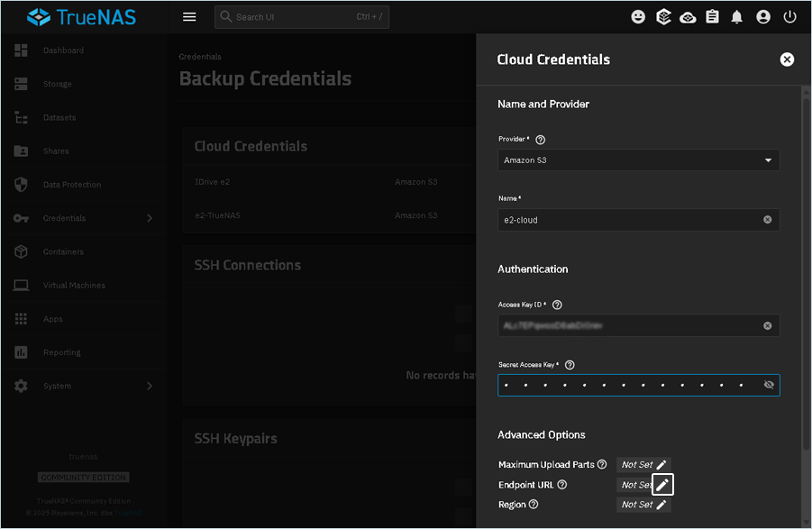Image resolution: width=812 pixels, height=529 pixels.
Task: Click the Dashboard grid icon
Action: point(21,50)
